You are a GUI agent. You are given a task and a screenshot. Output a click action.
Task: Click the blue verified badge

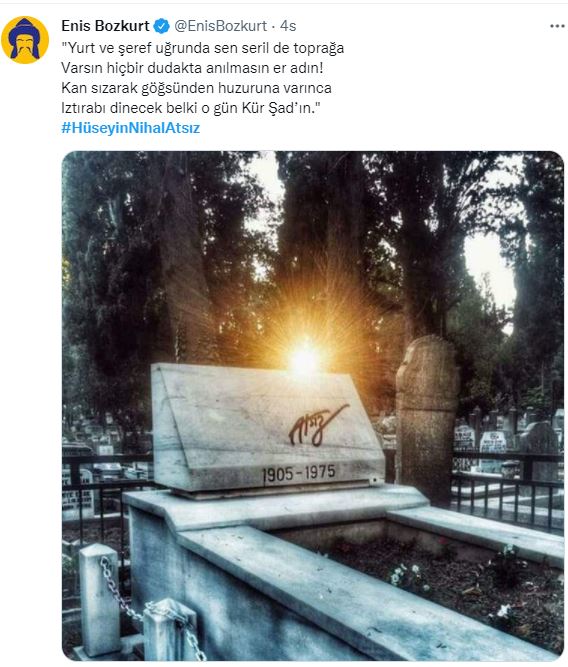161,26
